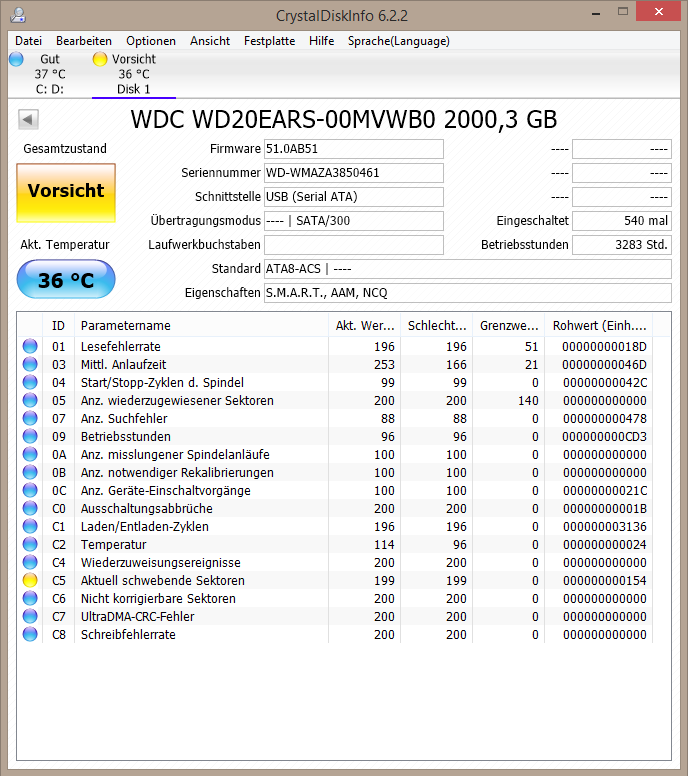Select raw value 00000000046D
This screenshot has height=776, width=688.
pos(605,365)
